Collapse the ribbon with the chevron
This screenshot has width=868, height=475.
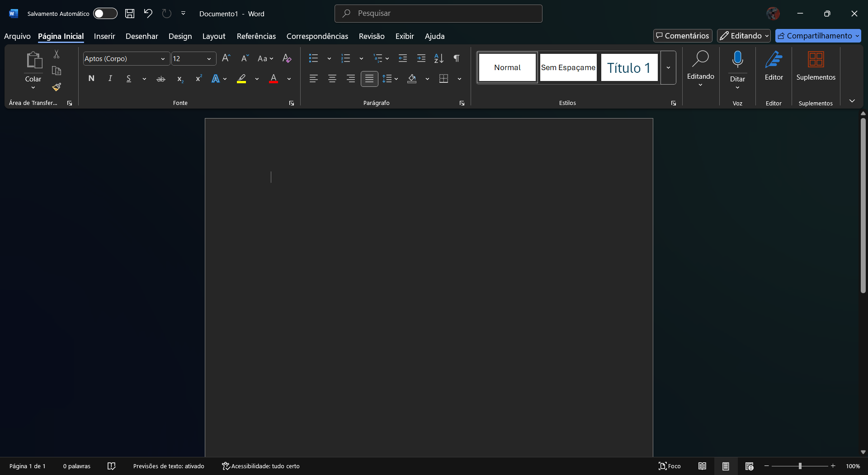pyautogui.click(x=852, y=101)
